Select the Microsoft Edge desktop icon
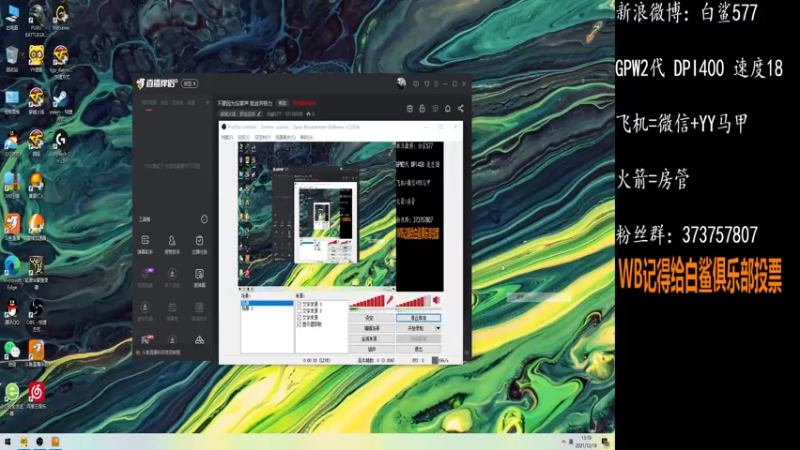This screenshot has height=450, width=800. pos(12,270)
